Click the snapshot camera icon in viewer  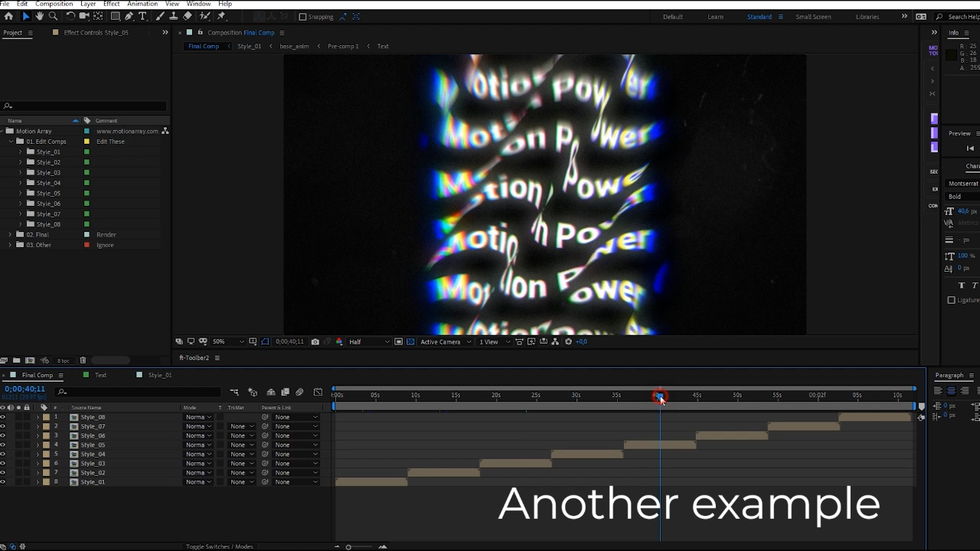315,341
